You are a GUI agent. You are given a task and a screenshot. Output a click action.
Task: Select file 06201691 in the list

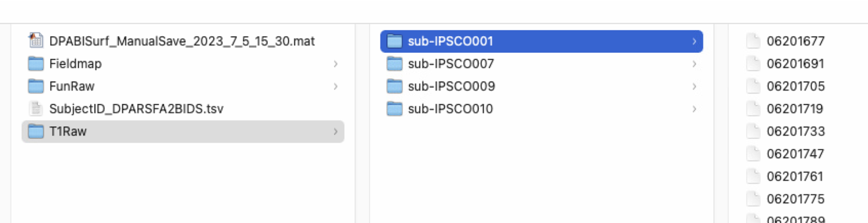(x=795, y=64)
